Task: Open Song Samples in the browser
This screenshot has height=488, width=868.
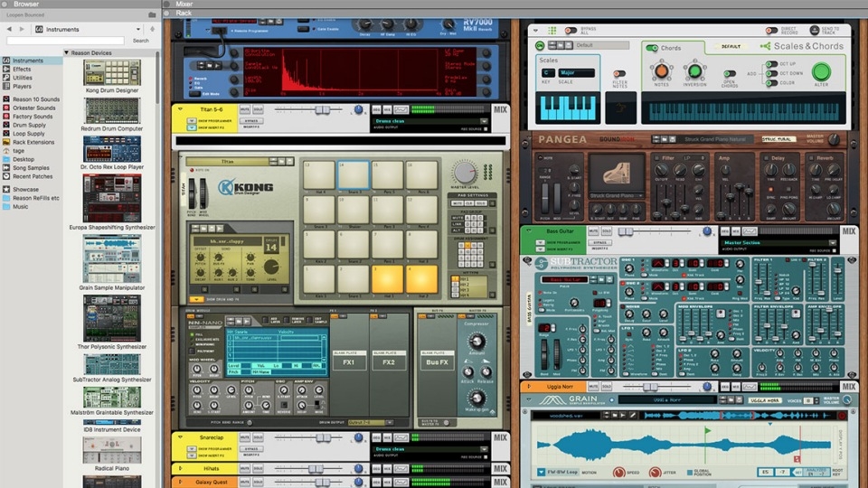Action: pyautogui.click(x=31, y=168)
